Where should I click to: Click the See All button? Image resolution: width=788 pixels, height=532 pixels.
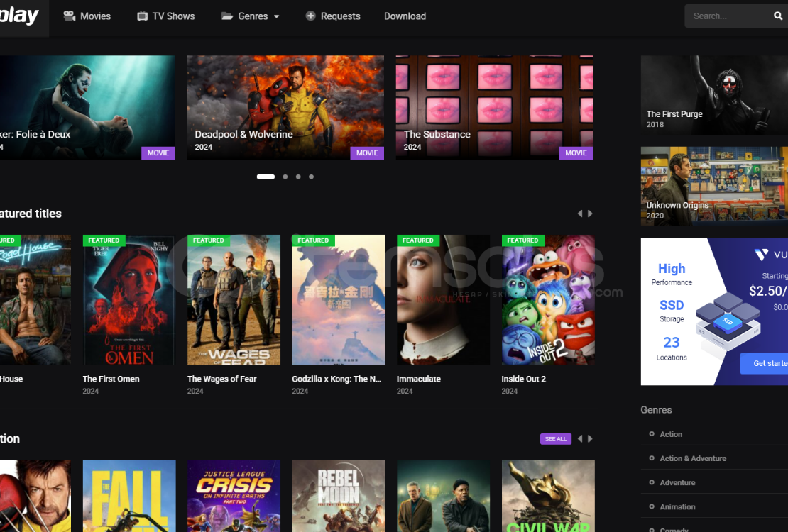[x=555, y=439]
